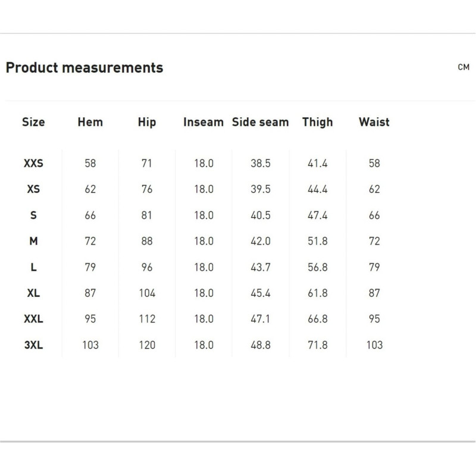Click the Inseam column header

203,122
